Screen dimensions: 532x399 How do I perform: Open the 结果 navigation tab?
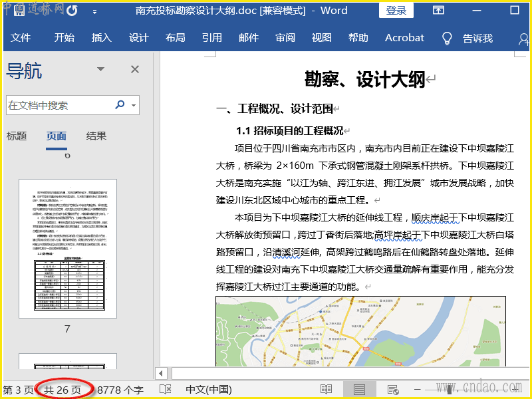(x=96, y=136)
